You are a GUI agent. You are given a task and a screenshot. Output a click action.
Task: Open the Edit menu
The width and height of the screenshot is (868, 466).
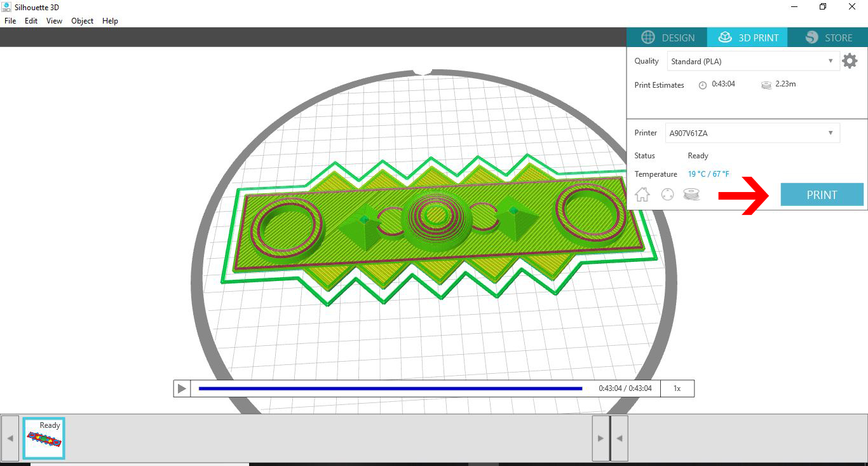pyautogui.click(x=31, y=21)
